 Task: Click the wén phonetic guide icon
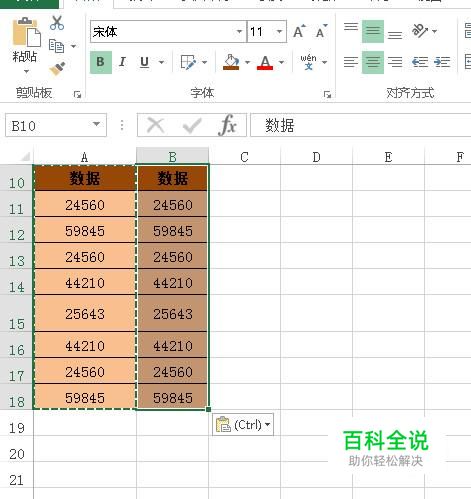308,62
